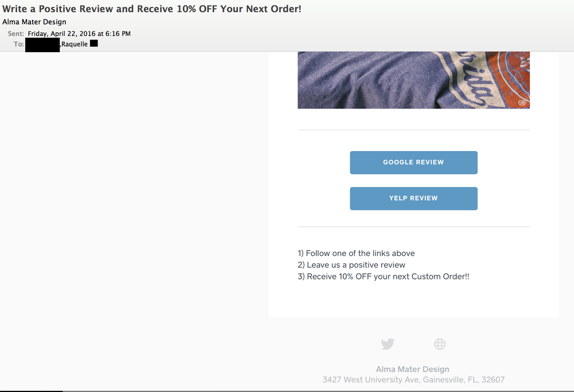The image size is (574, 392).
Task: Click the large redacted recipient block
Action: tap(42, 44)
